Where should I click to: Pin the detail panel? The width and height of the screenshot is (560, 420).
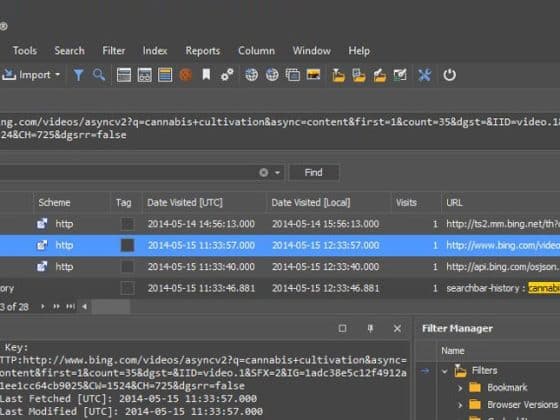(x=370, y=328)
